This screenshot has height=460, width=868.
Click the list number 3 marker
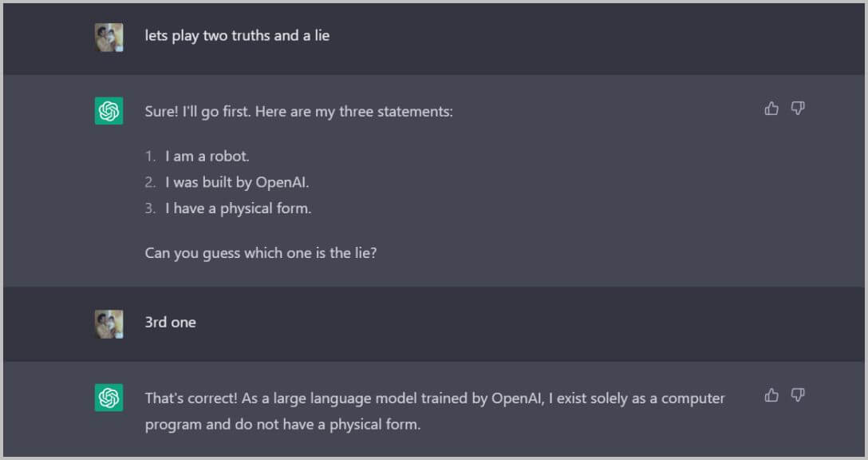[x=151, y=208]
